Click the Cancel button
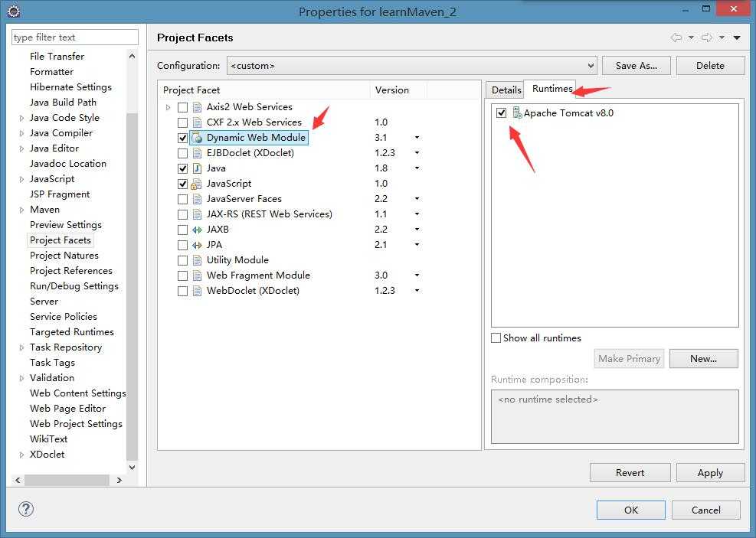Viewport: 756px width, 538px height. point(706,510)
